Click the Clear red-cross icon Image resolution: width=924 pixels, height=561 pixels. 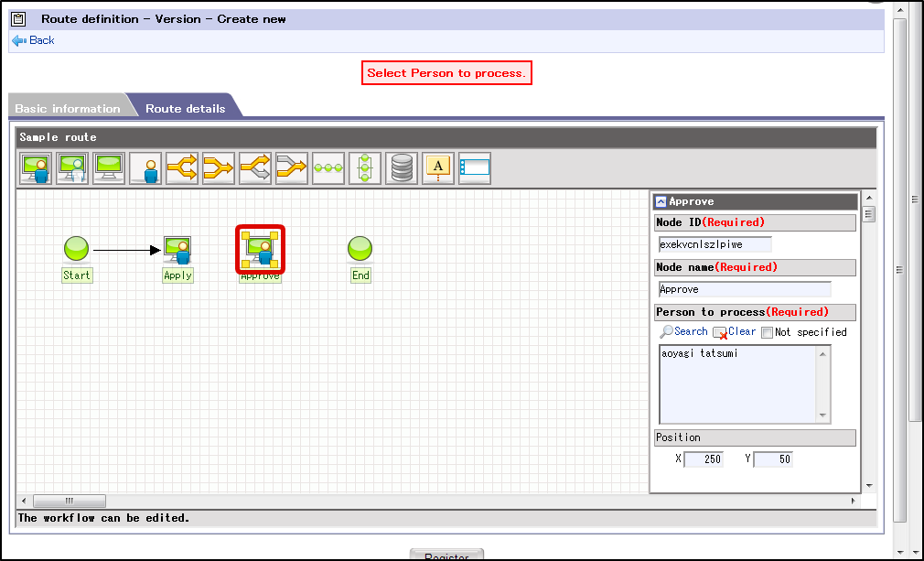tap(719, 333)
